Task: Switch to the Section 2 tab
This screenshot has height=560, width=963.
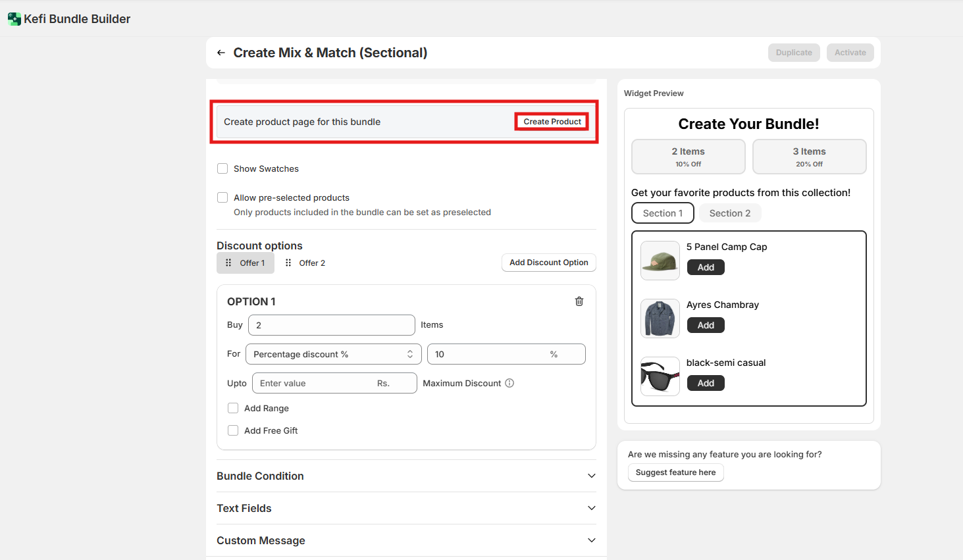Action: (729, 213)
